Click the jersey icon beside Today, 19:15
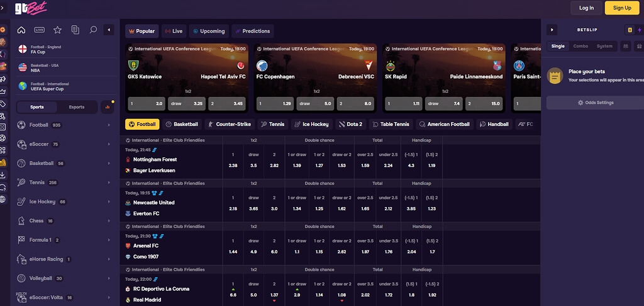 point(155,193)
